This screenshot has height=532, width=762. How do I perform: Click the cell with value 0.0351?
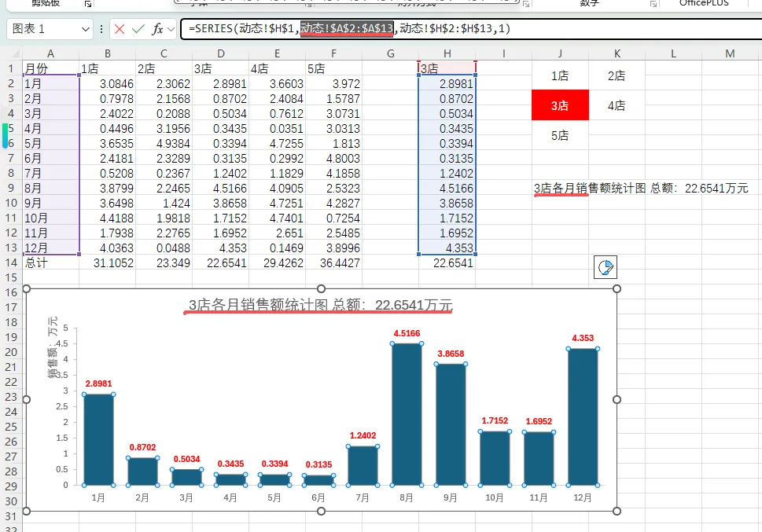coord(277,128)
